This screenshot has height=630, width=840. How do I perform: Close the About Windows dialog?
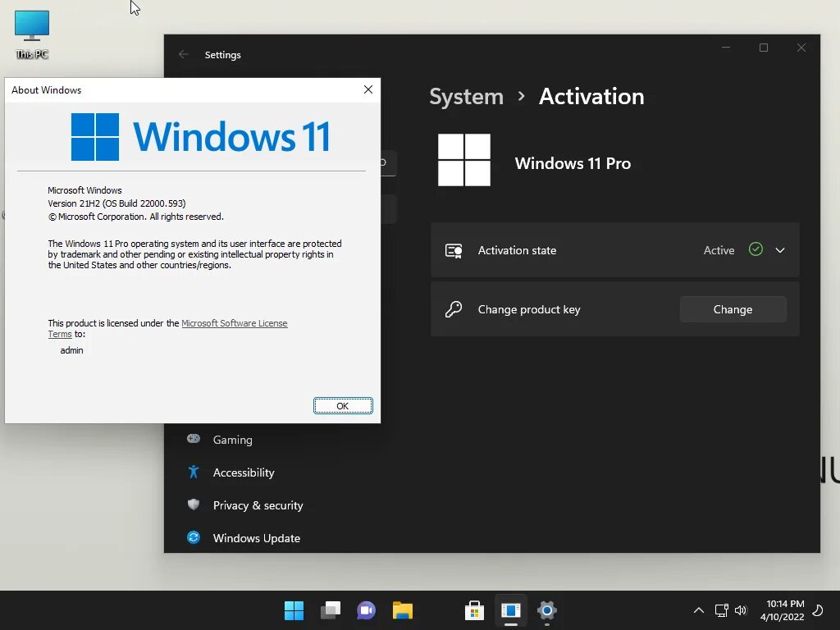coord(368,89)
